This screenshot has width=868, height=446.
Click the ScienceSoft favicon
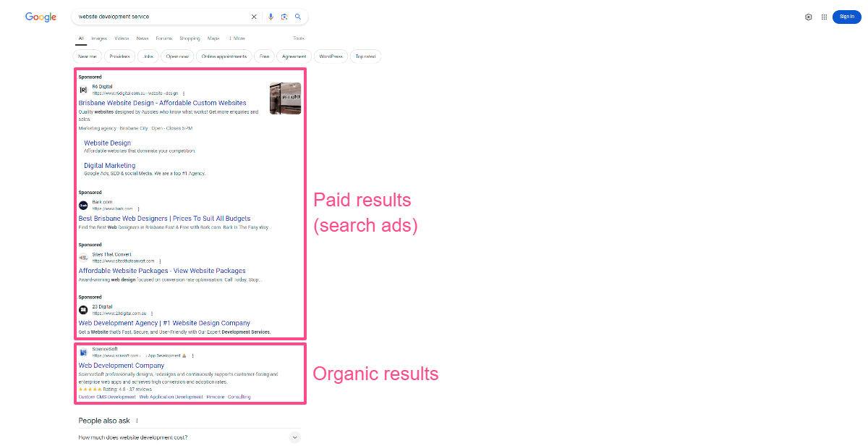click(x=83, y=352)
